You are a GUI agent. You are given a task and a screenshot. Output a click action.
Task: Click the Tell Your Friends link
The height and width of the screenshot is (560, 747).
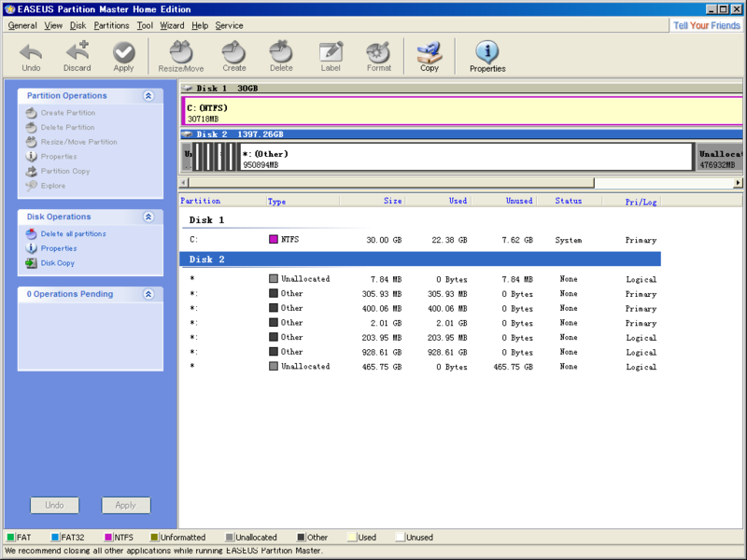[x=707, y=26]
